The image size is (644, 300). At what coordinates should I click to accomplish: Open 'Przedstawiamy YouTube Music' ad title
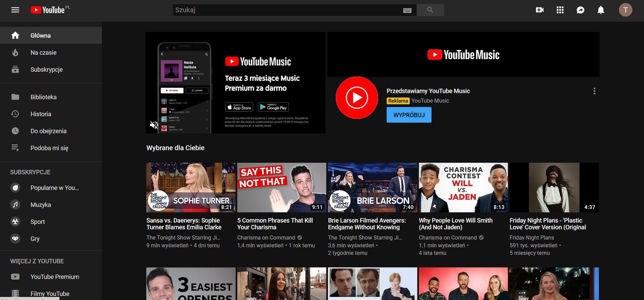point(428,91)
